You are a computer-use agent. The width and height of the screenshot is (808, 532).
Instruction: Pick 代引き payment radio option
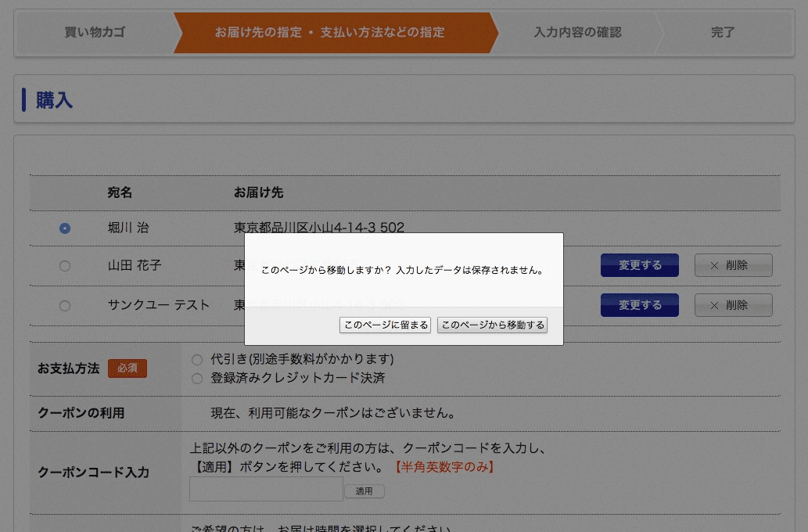point(197,360)
